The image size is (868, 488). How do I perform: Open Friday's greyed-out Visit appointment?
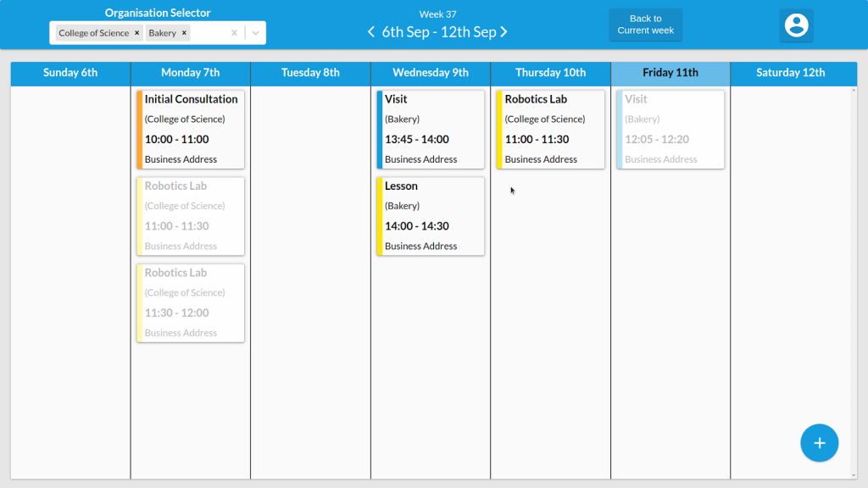pos(670,129)
